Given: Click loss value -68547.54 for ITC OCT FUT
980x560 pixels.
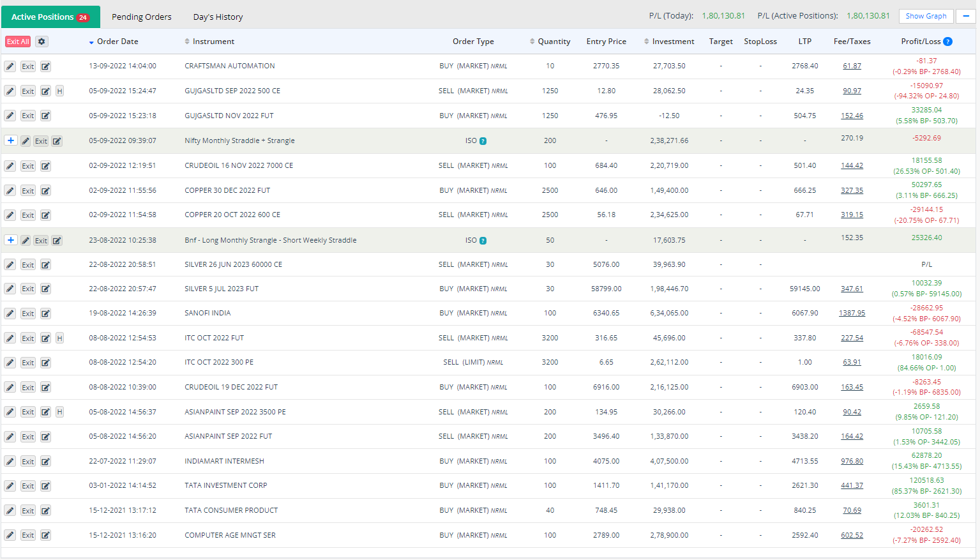Looking at the screenshot, I should [x=926, y=332].
